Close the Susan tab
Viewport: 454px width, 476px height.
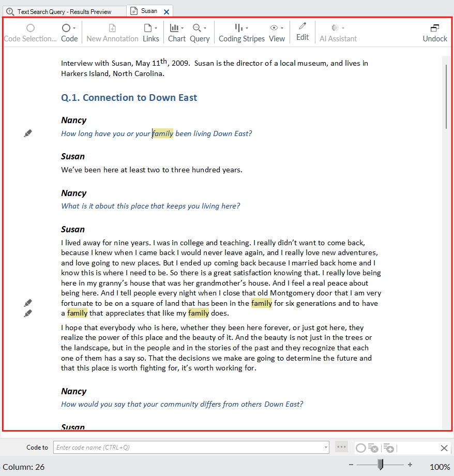167,12
